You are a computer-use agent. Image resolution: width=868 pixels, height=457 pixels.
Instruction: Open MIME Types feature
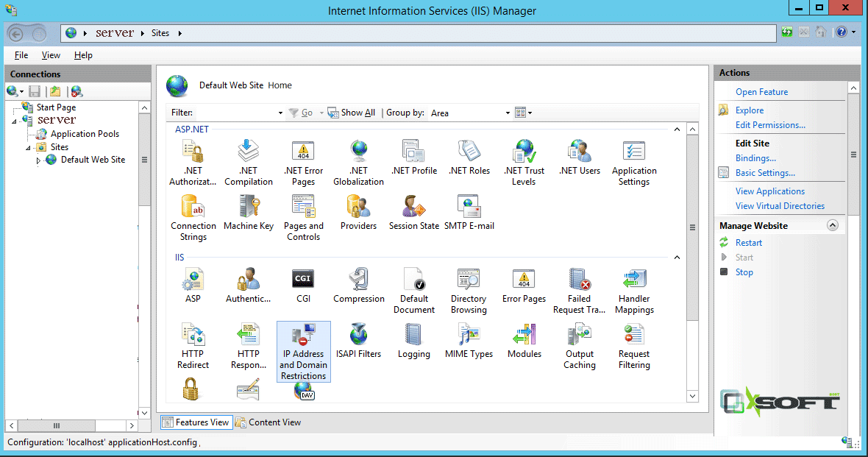(x=469, y=341)
